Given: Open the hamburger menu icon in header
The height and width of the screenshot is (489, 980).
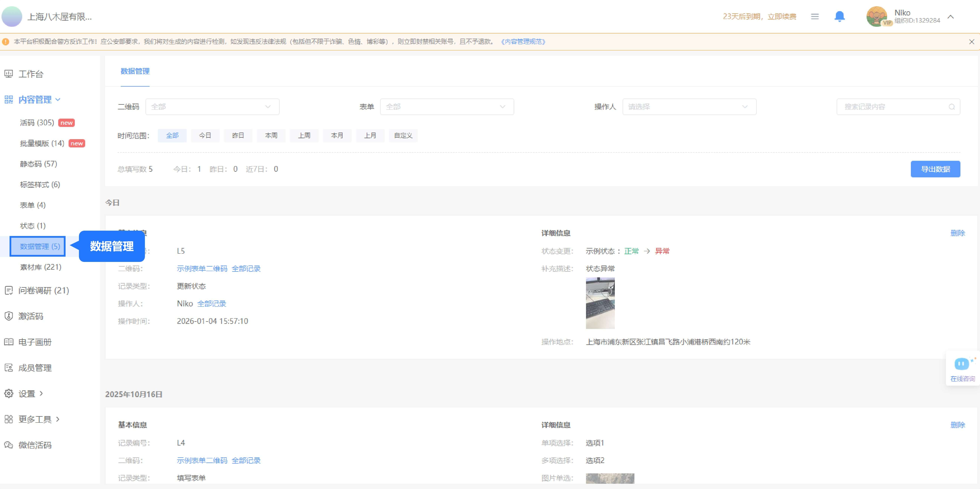Looking at the screenshot, I should pyautogui.click(x=815, y=16).
